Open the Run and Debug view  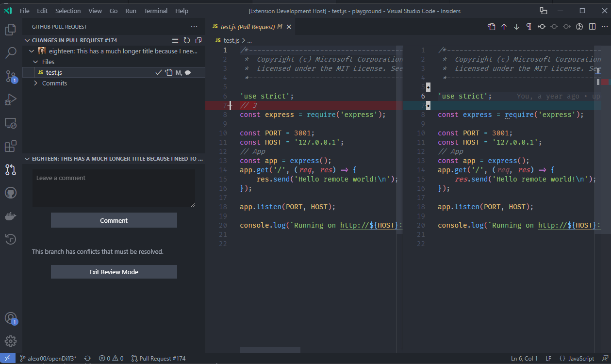pyautogui.click(x=11, y=99)
